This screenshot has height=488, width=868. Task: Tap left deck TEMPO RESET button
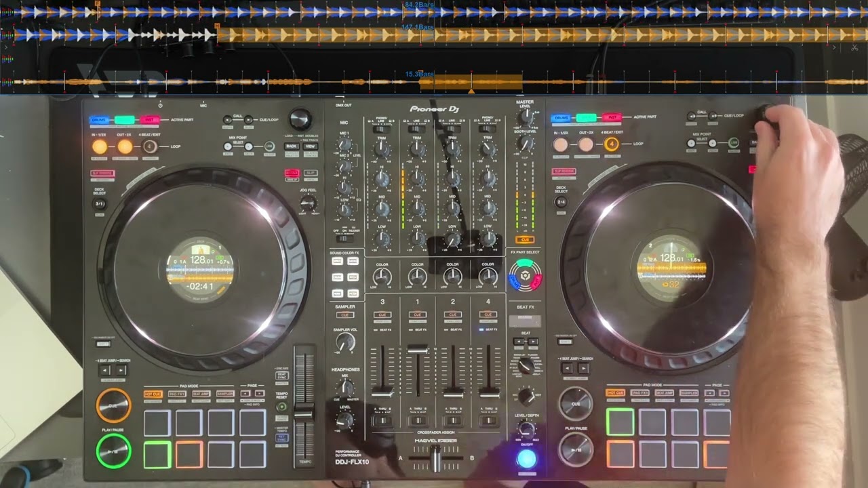tap(282, 407)
